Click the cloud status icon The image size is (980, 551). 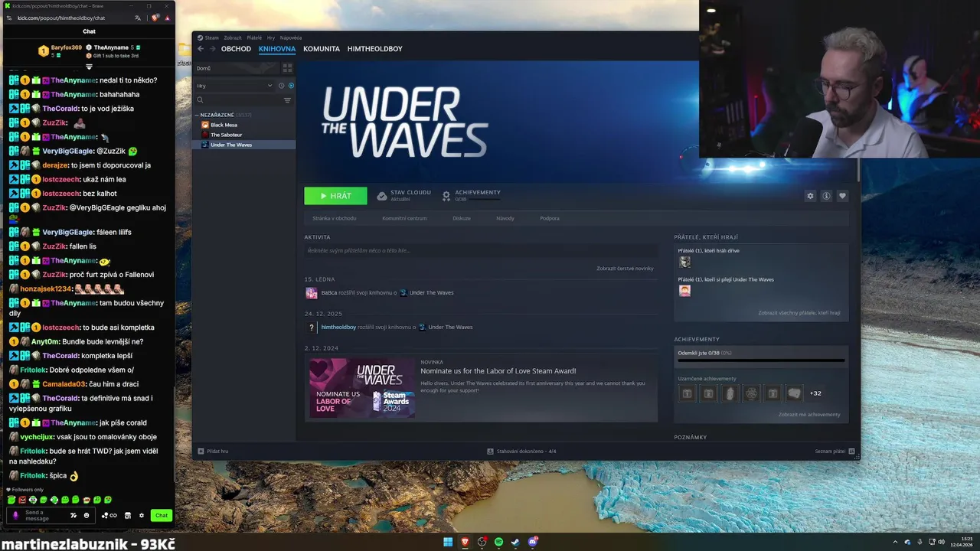pos(382,196)
